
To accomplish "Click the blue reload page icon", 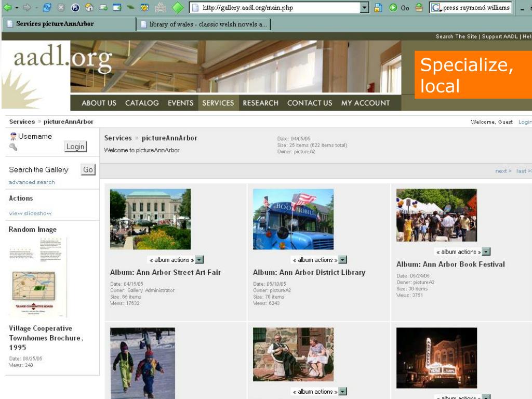I will [x=46, y=7].
